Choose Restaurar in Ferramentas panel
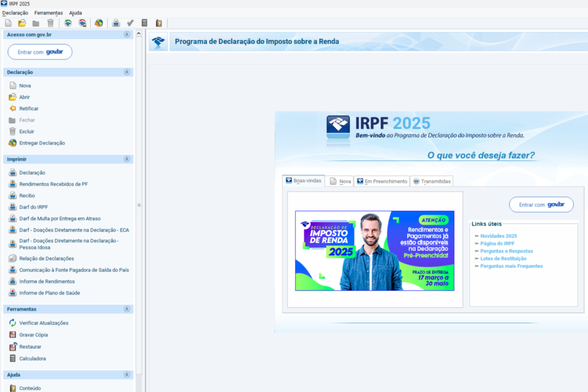Screen dimensions: 588x392 tap(30, 347)
